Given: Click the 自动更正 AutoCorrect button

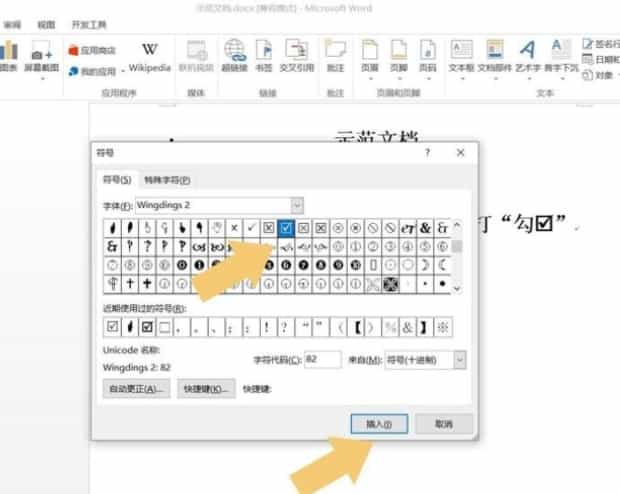Looking at the screenshot, I should [x=136, y=387].
